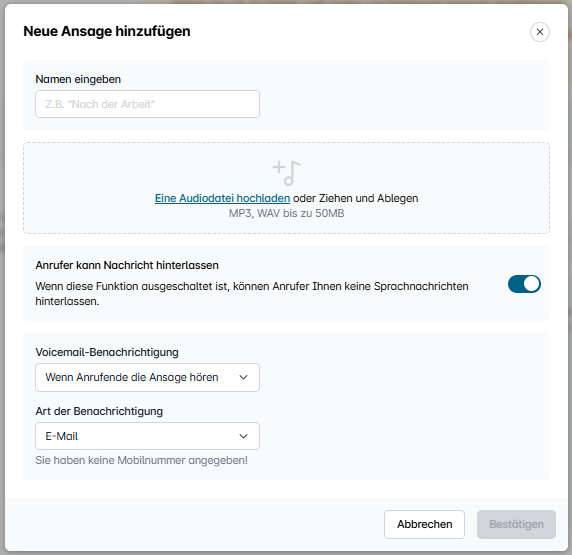572x555 pixels.
Task: Open the Wenn Anrufende die Ansage hören dropdown
Action: coord(147,377)
